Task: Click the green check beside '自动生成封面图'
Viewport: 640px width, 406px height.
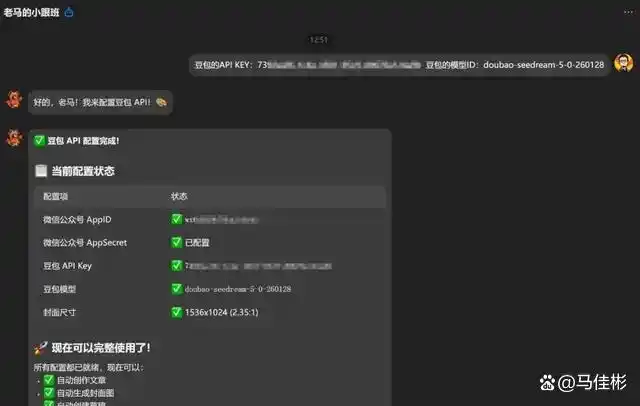Action: (x=49, y=393)
